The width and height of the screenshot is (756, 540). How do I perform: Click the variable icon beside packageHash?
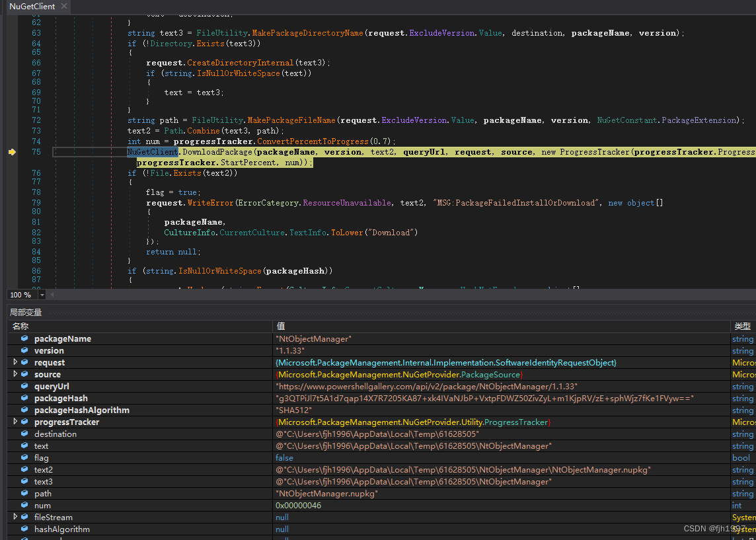coord(24,398)
